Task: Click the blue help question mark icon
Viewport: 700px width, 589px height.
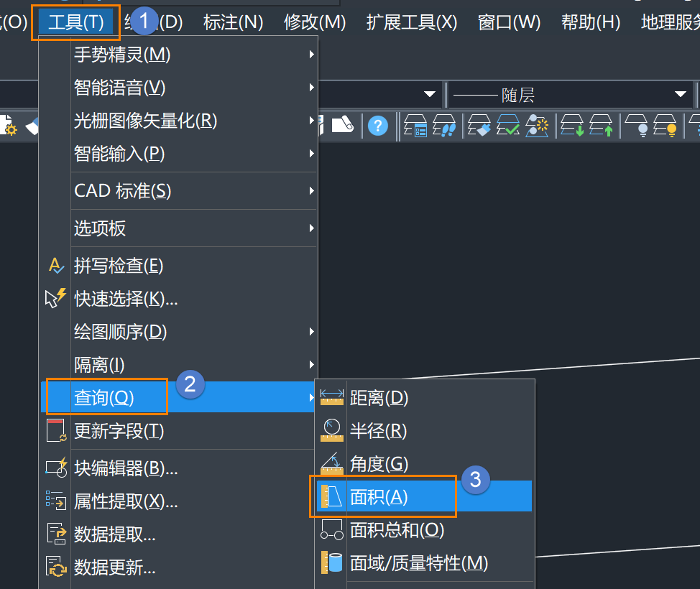Action: [378, 126]
